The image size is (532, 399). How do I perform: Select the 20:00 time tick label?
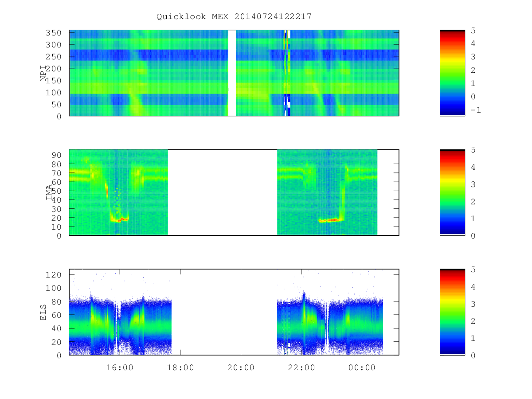(241, 368)
